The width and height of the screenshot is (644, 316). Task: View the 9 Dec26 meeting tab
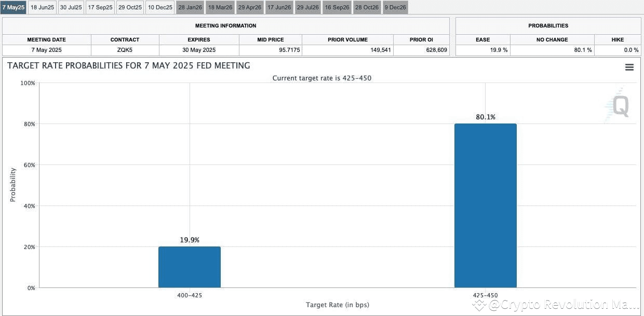(395, 7)
